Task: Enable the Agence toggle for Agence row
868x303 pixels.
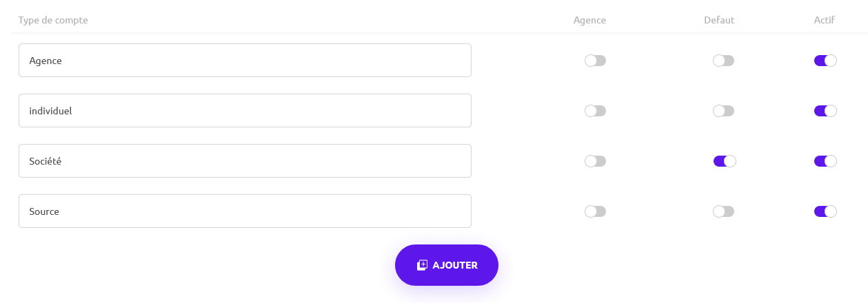Action: click(x=595, y=61)
